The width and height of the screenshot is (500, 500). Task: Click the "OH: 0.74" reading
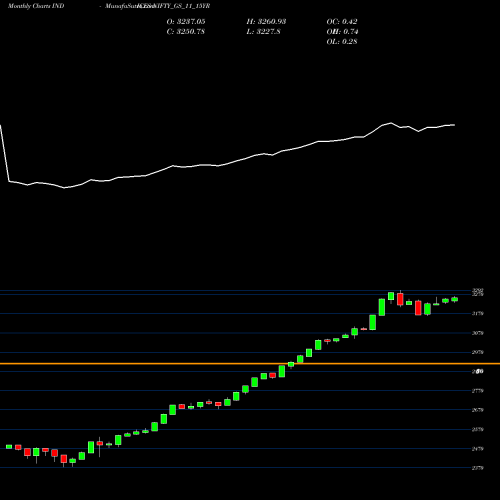(x=342, y=31)
